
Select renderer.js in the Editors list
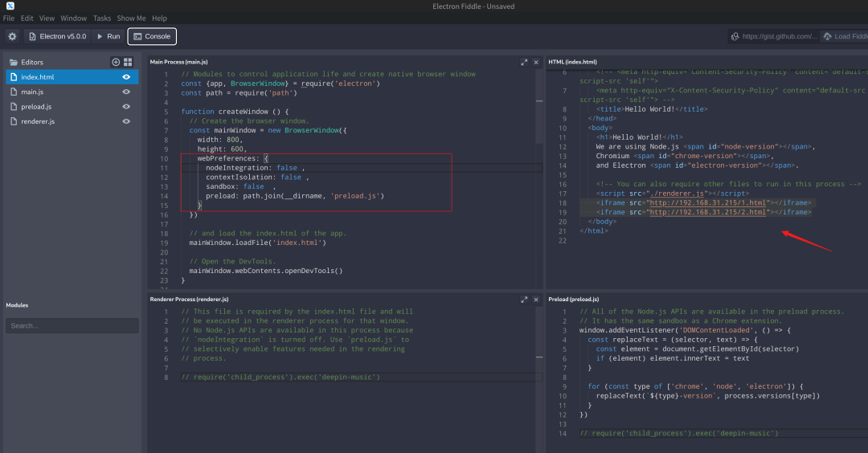38,121
